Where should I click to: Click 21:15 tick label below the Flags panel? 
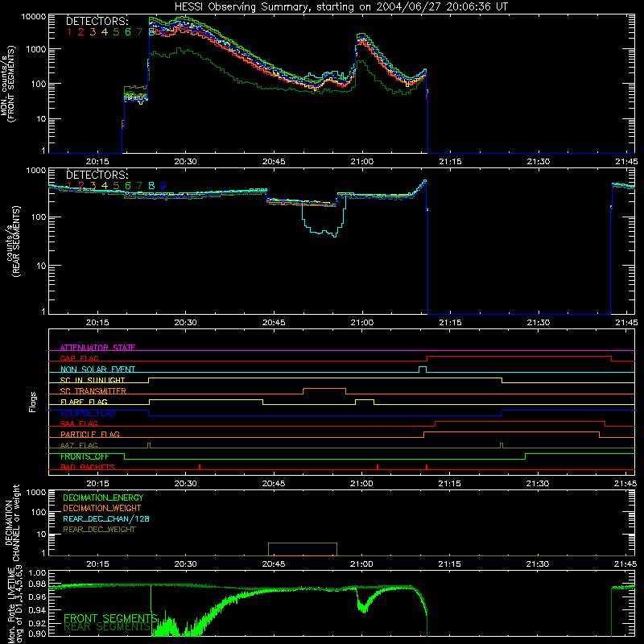point(449,484)
